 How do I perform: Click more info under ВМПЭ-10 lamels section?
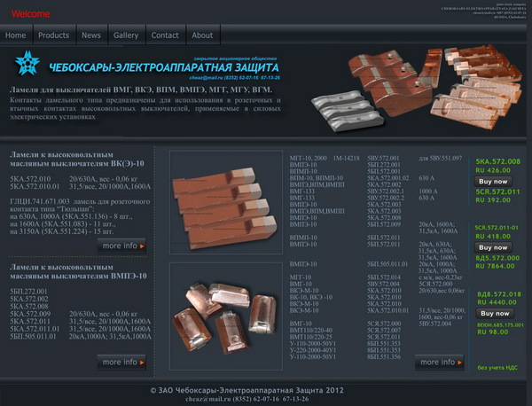[x=123, y=362]
